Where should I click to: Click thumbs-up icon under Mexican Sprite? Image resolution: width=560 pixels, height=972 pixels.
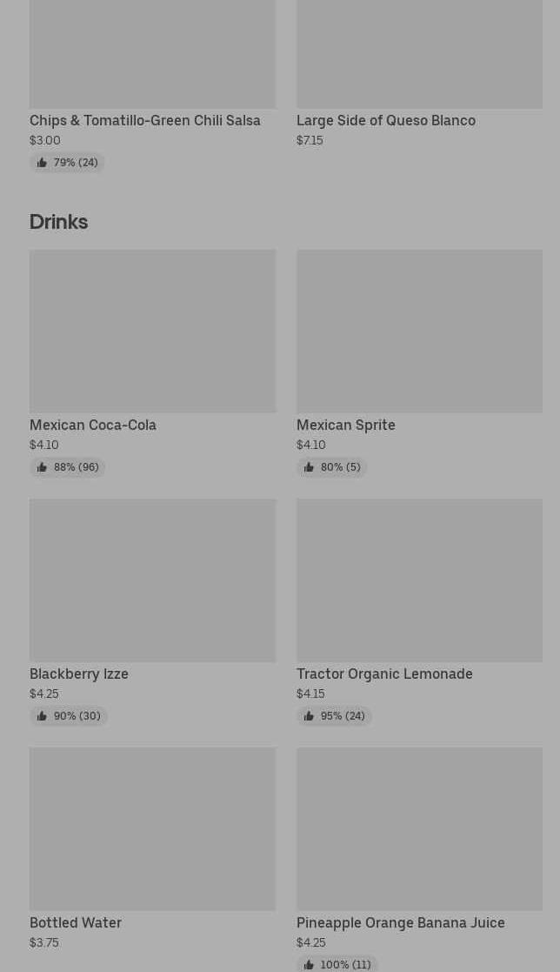pos(309,467)
